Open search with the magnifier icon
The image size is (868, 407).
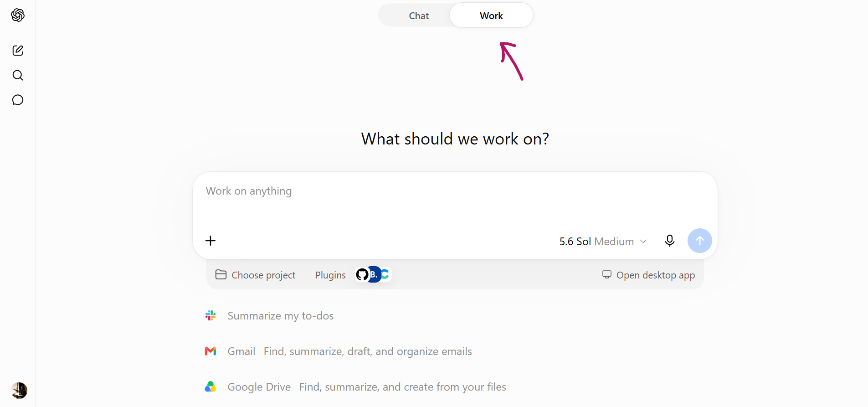[18, 75]
